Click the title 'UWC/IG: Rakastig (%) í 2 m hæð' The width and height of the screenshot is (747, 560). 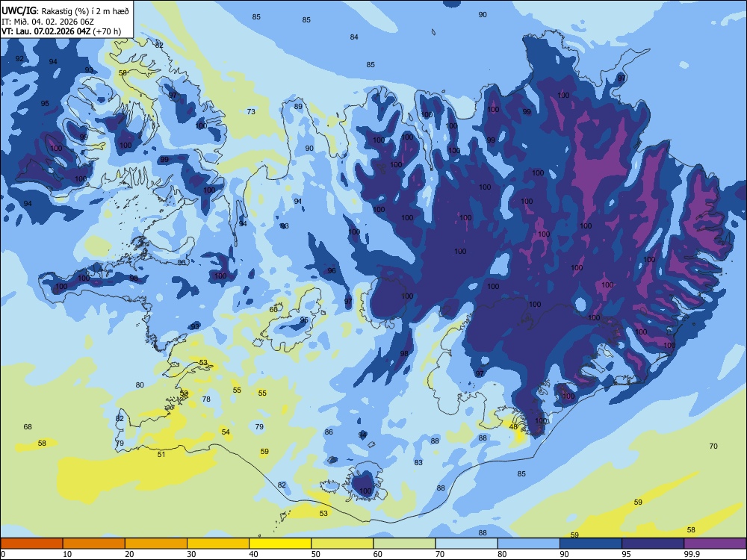click(65, 10)
